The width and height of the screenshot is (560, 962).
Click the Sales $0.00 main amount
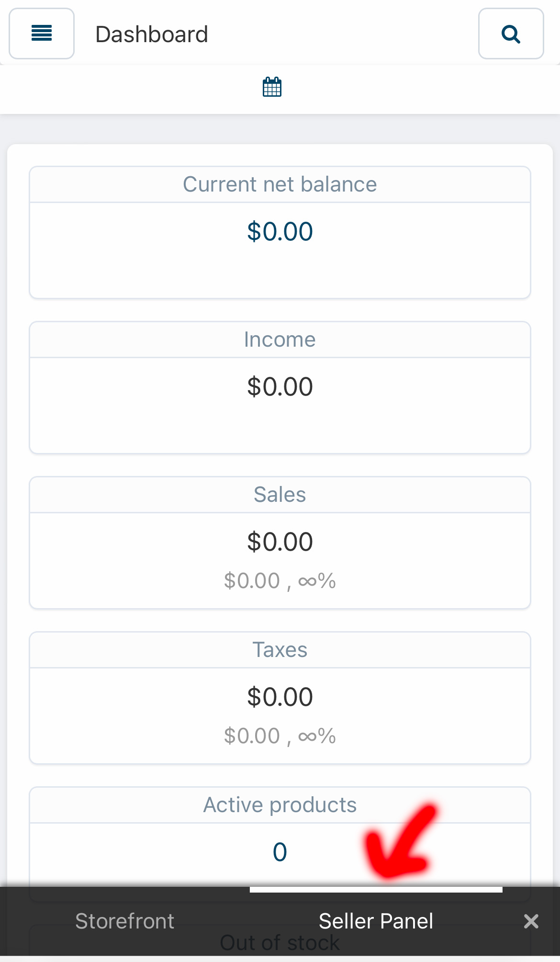tap(280, 542)
